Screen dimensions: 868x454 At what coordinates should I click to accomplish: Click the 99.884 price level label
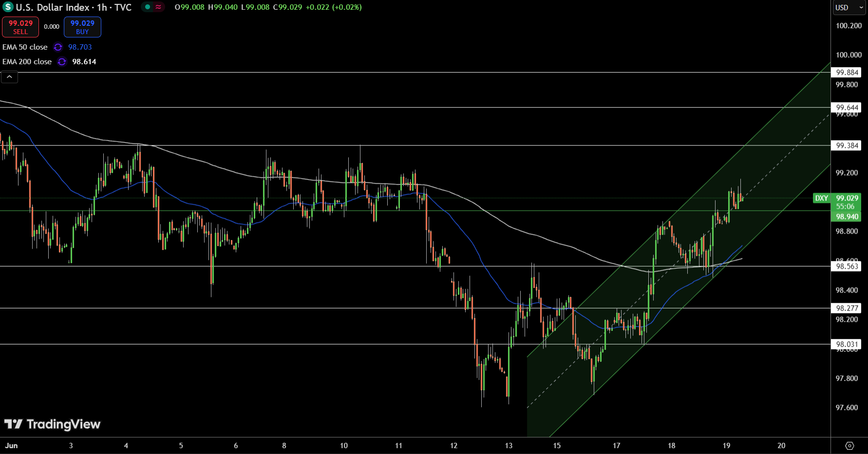[847, 73]
